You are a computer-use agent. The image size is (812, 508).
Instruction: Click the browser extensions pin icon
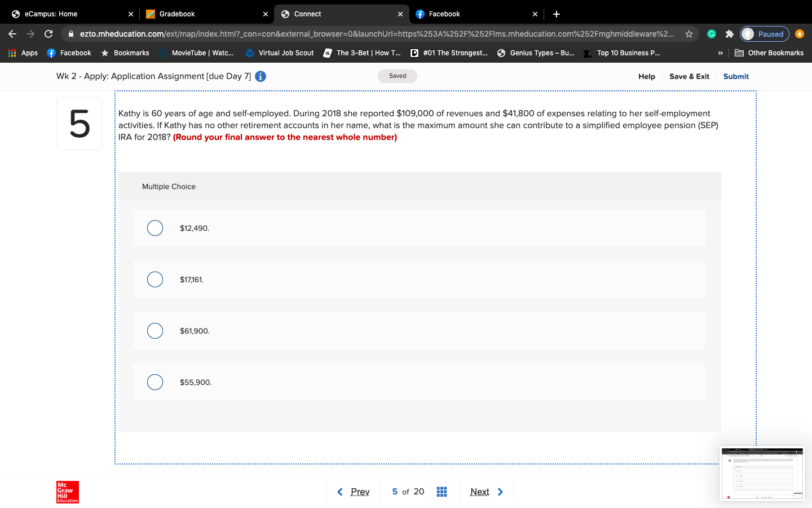click(x=729, y=34)
